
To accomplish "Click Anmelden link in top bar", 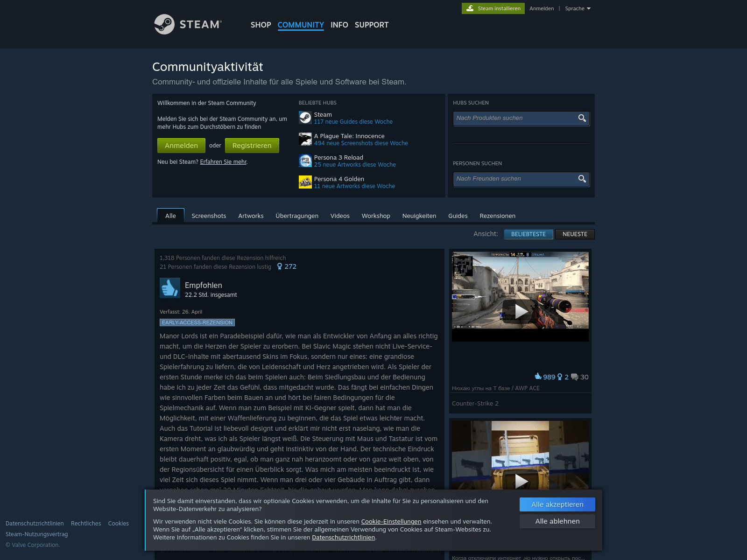I will tap(542, 8).
